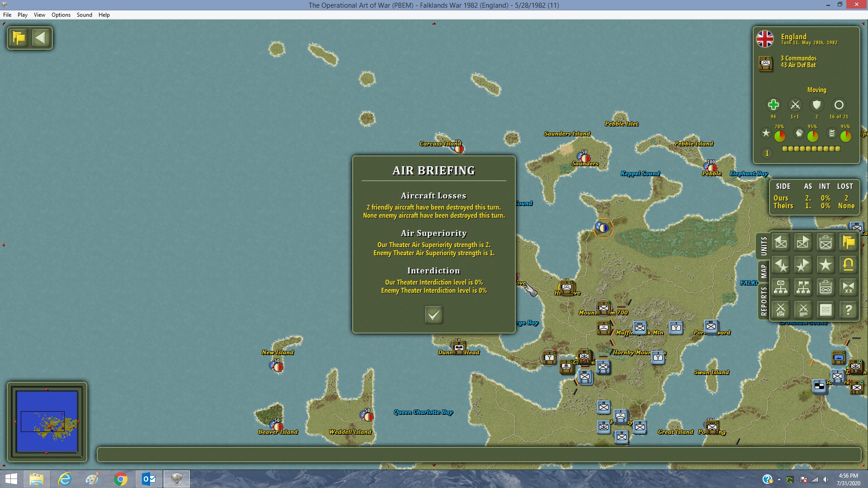Open the help question mark icon
The height and width of the screenshot is (488, 868).
click(x=848, y=310)
